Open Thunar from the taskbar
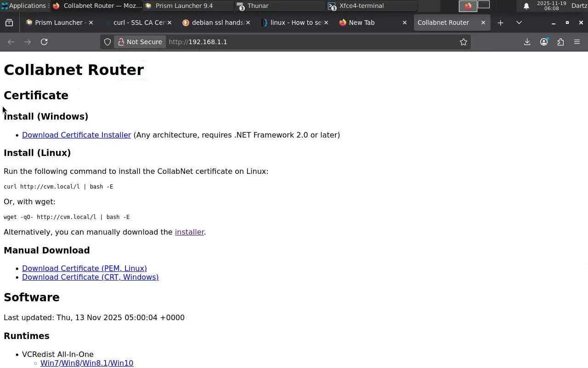The width and height of the screenshot is (588, 368). pyautogui.click(x=280, y=6)
